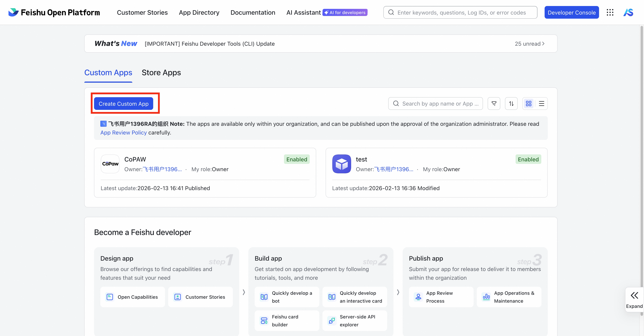This screenshot has width=644, height=336.
Task: Open the Developer Console
Action: (x=571, y=12)
